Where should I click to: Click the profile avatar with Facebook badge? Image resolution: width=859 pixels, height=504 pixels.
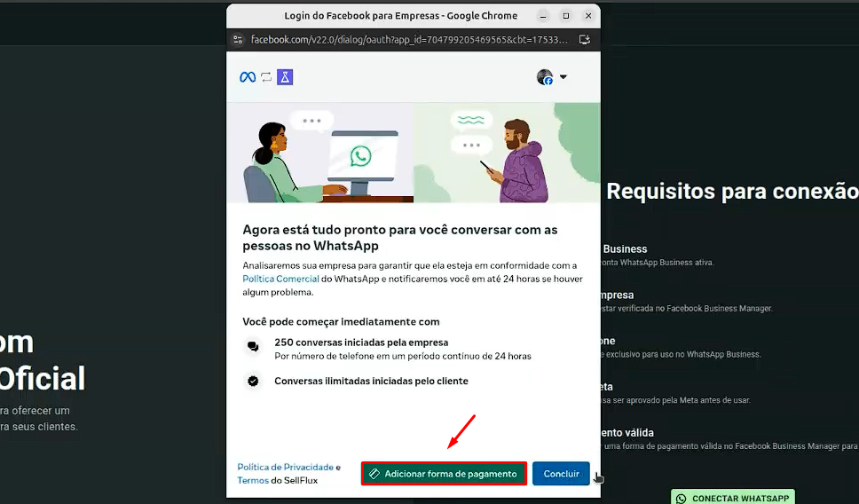click(545, 77)
